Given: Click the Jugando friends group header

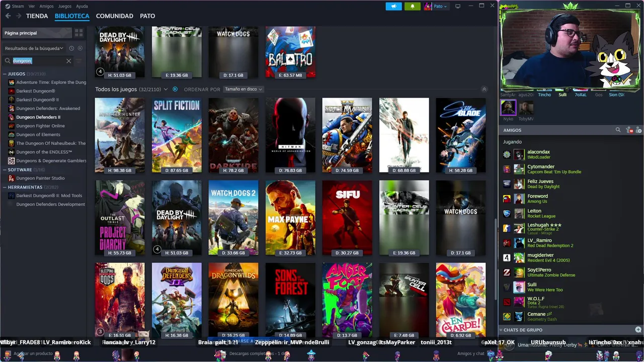Looking at the screenshot, I should tap(513, 142).
